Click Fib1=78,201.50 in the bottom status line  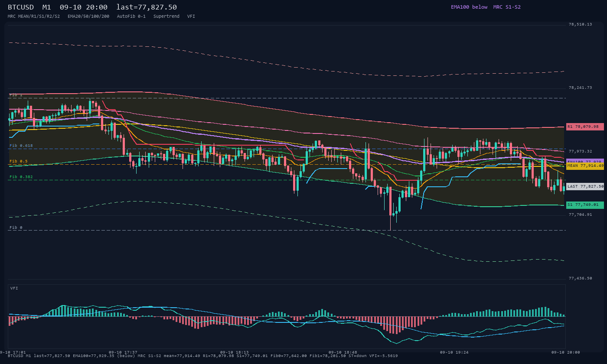[x=328, y=356]
